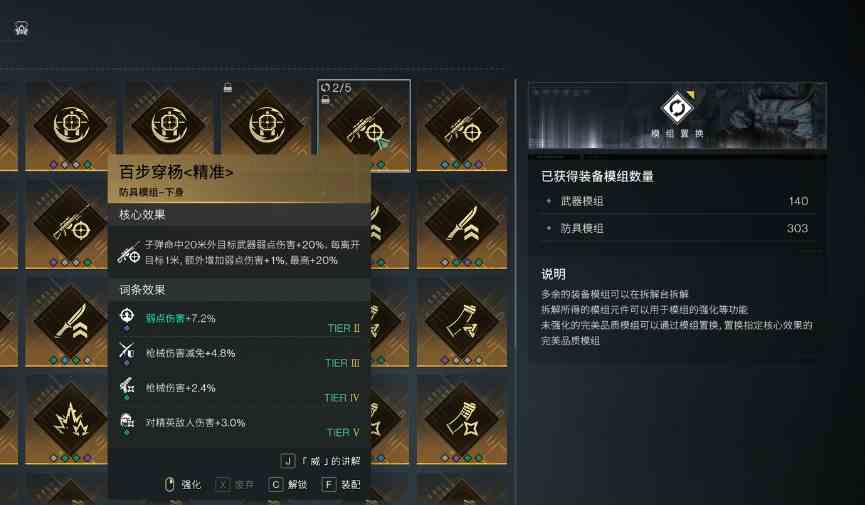
Task: Select the second-row sniper module on left
Action: (70, 224)
